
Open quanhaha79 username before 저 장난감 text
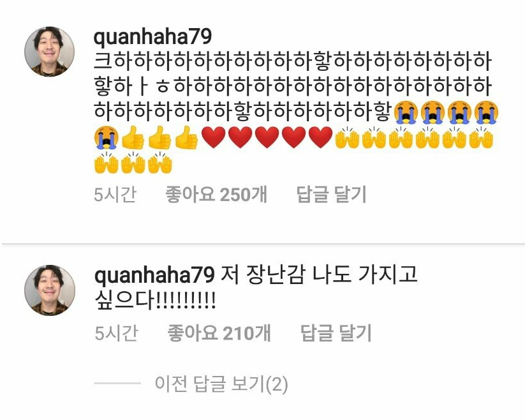click(154, 275)
